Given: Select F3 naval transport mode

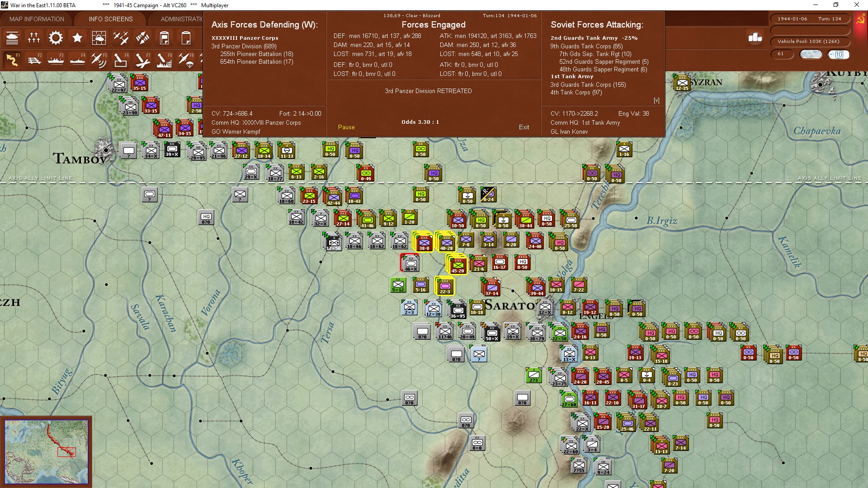Looking at the screenshot, I should pos(56,60).
